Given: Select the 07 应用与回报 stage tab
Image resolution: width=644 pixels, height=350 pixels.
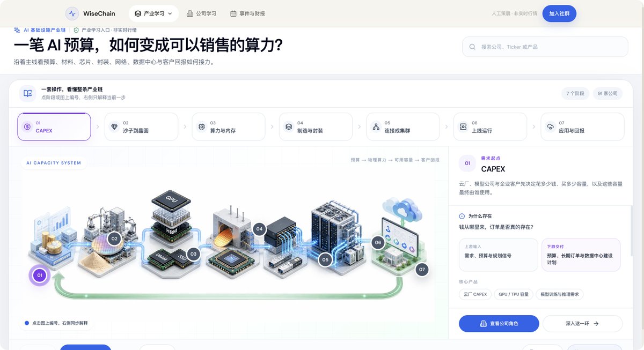Looking at the screenshot, I should [582, 126].
